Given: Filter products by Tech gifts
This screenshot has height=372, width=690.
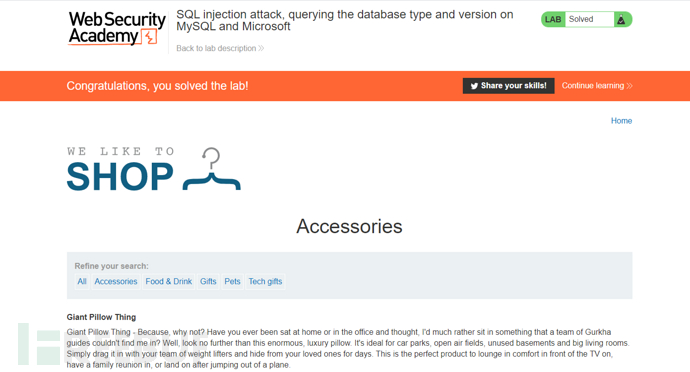Looking at the screenshot, I should 265,281.
